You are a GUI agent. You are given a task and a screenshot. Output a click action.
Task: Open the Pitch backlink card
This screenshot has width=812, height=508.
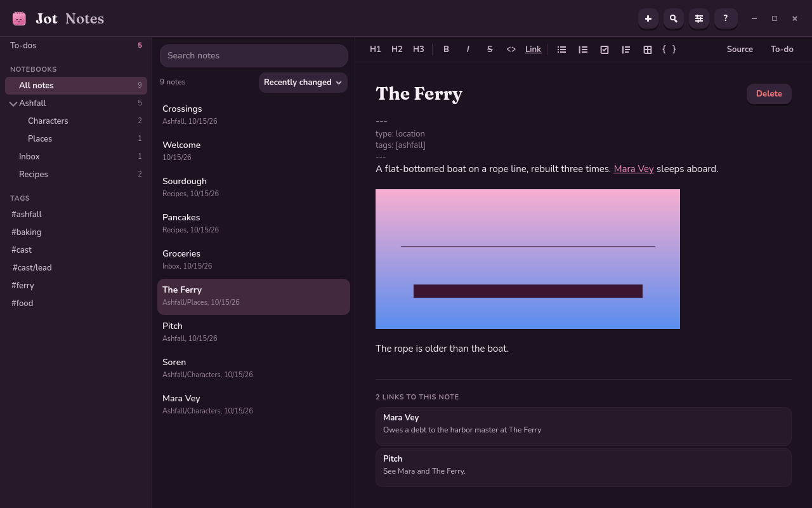583,467
